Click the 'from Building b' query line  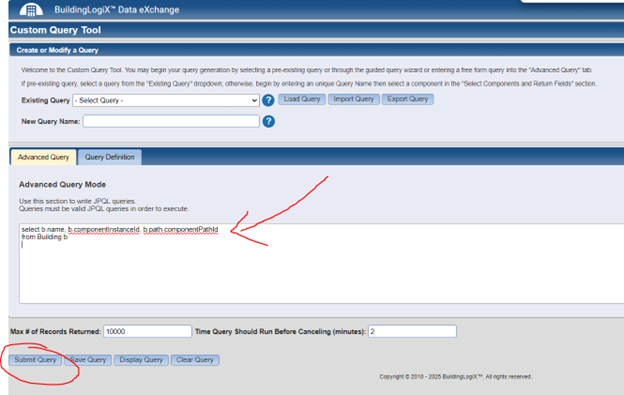click(x=45, y=237)
